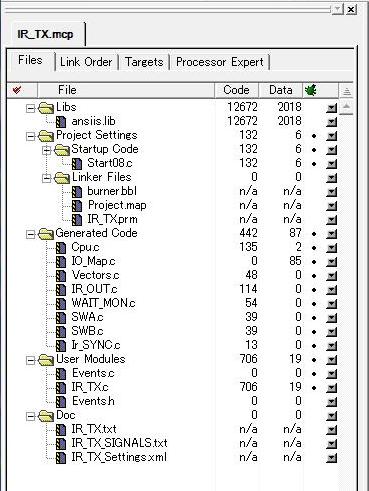Screen dimensions: 369x491
Task: Switch to the Processor Expert tab
Action: click(220, 62)
